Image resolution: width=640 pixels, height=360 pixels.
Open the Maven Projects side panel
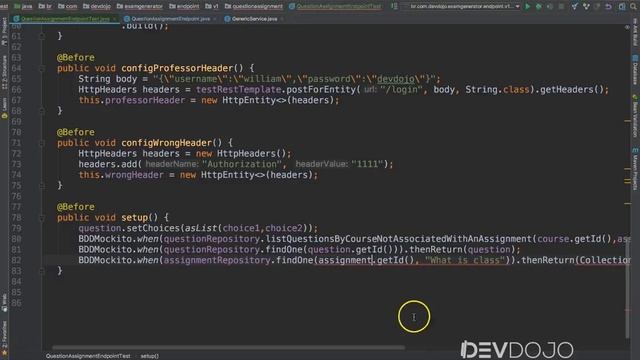coord(635,169)
